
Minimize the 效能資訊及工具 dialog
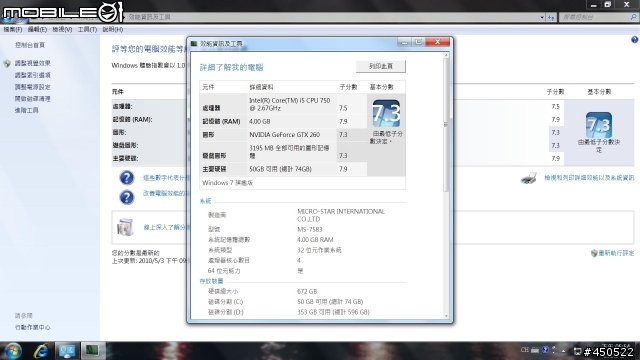(x=404, y=42)
